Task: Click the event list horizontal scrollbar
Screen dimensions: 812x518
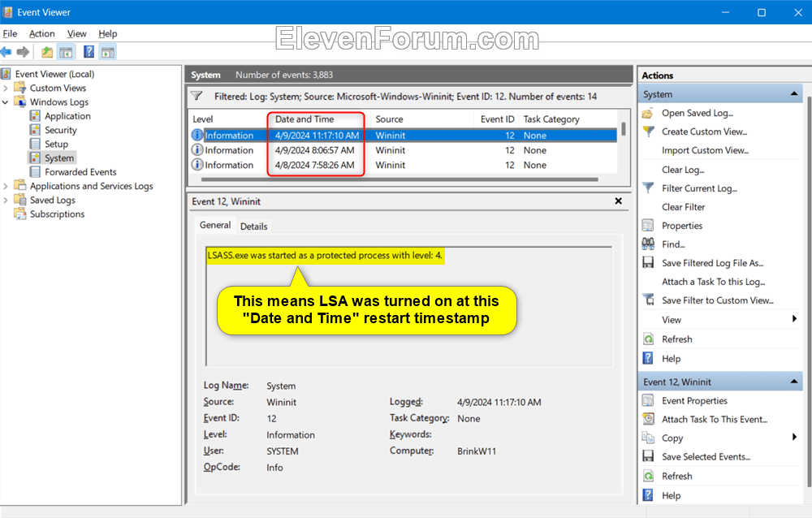Action: click(x=400, y=179)
